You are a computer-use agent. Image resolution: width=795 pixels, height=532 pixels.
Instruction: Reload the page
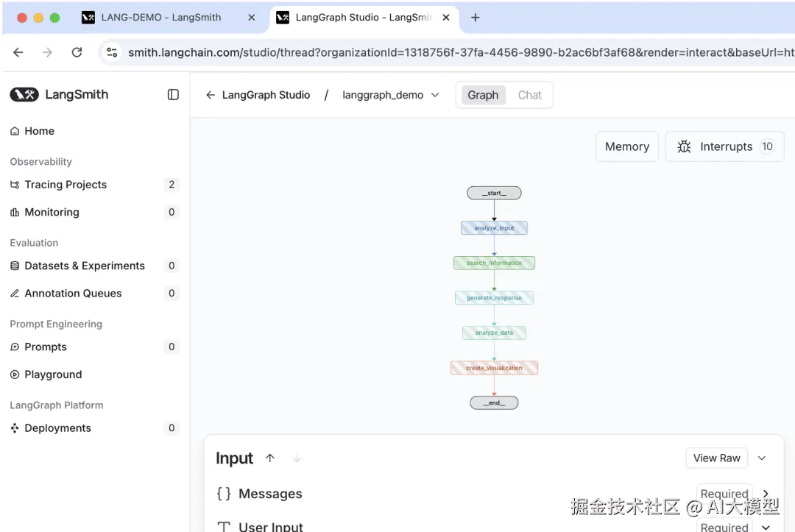(x=77, y=52)
